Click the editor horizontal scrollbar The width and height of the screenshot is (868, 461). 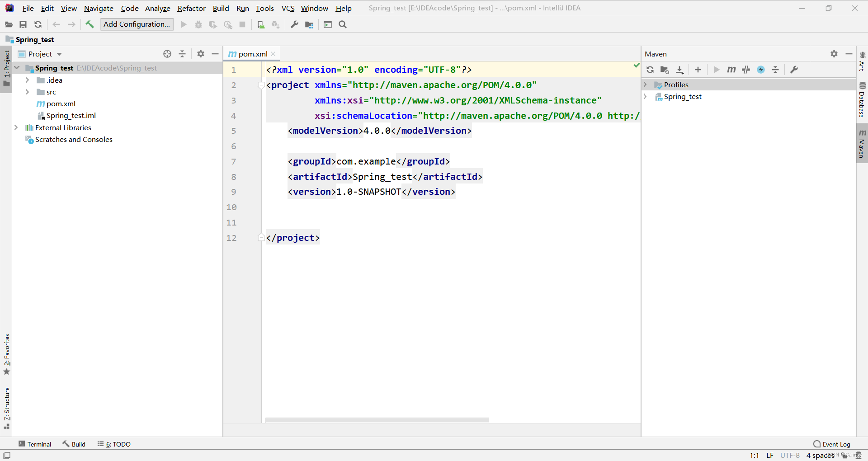[x=377, y=420]
